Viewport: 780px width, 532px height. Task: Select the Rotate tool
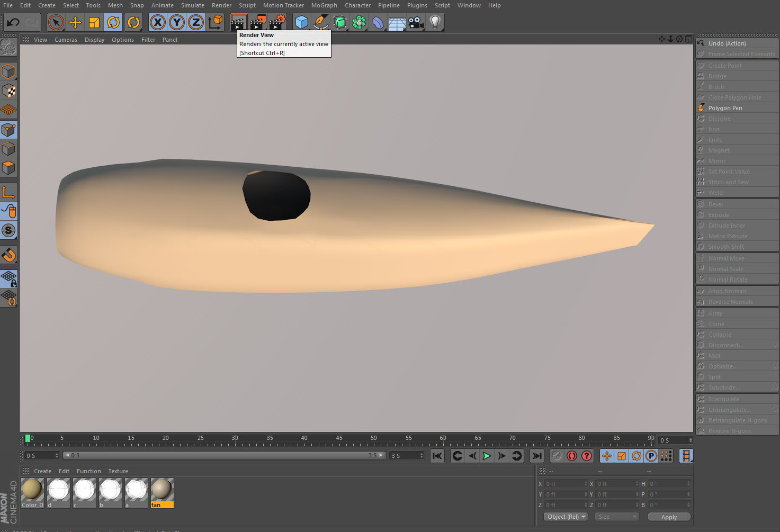tap(113, 22)
